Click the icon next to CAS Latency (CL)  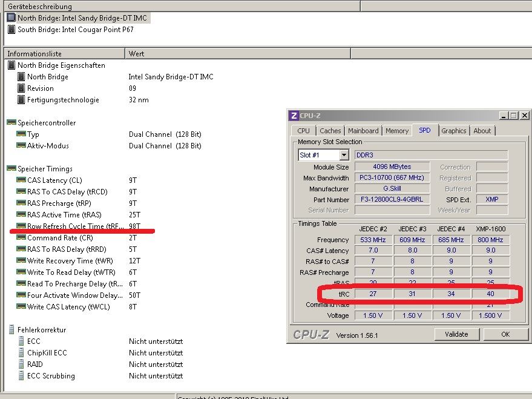point(21,179)
